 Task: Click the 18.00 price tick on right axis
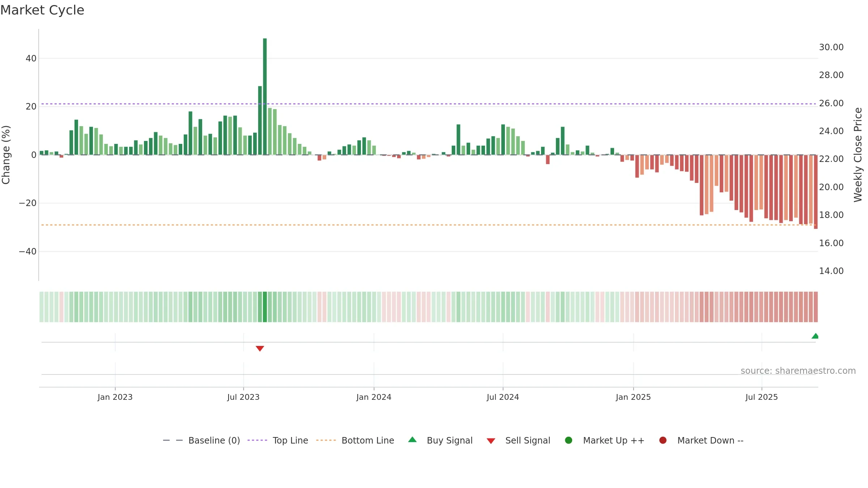831,215
